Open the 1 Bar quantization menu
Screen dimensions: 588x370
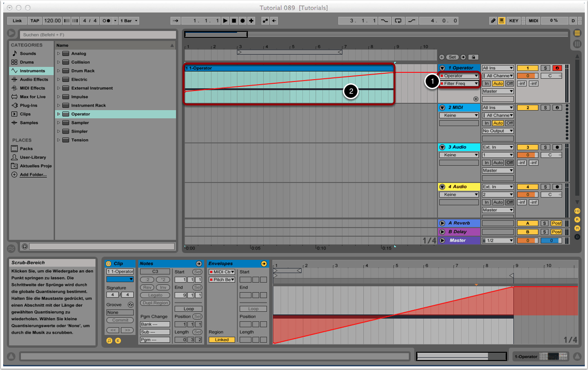click(130, 21)
